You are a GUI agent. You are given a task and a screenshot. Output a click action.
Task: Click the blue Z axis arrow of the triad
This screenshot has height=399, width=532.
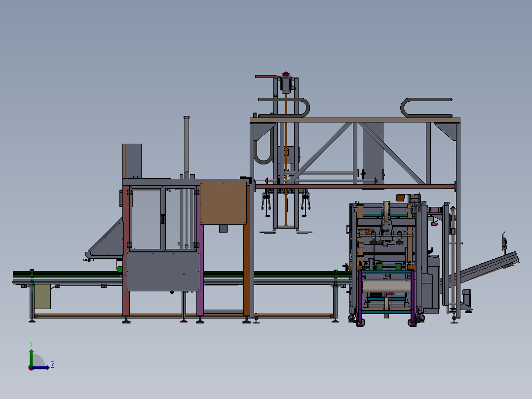coord(40,367)
